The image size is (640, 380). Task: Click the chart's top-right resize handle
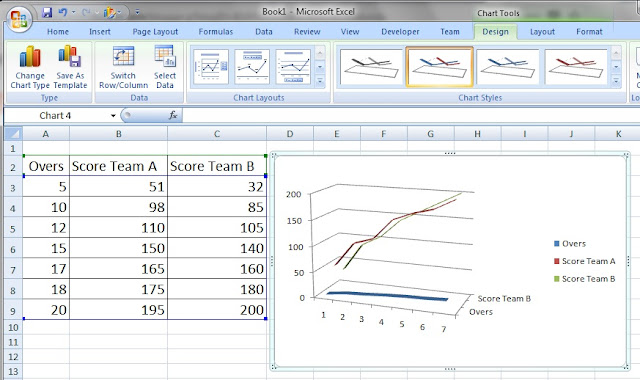click(x=626, y=156)
